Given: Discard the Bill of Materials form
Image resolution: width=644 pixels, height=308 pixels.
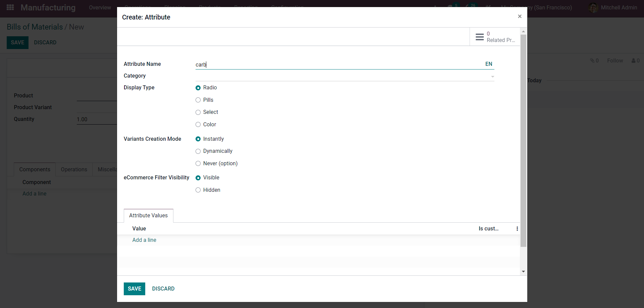Looking at the screenshot, I should (x=45, y=43).
